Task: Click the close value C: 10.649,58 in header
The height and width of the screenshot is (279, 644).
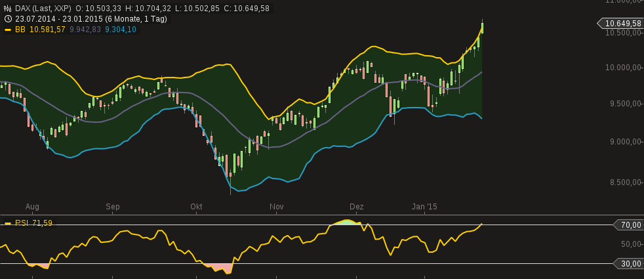Action: 247,9
